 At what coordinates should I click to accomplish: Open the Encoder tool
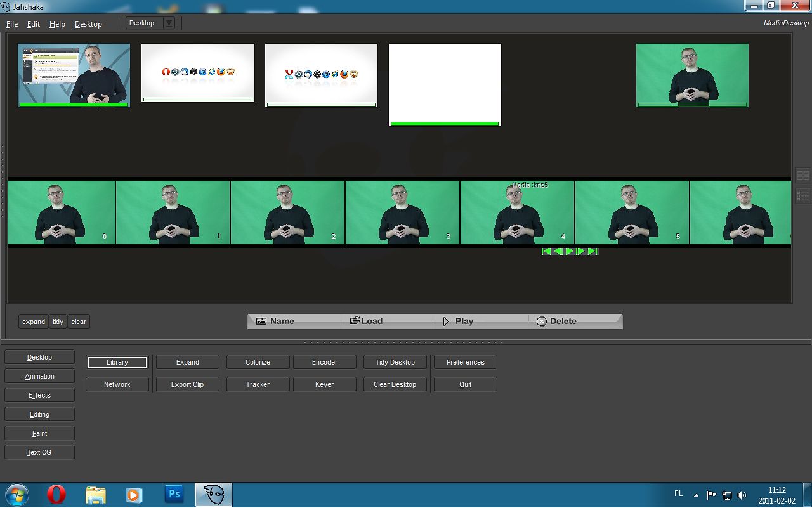tap(325, 362)
